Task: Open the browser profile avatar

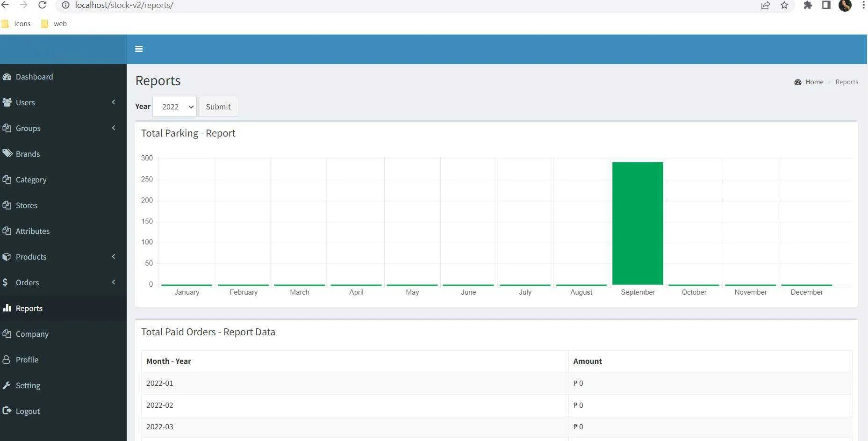Action: click(845, 5)
